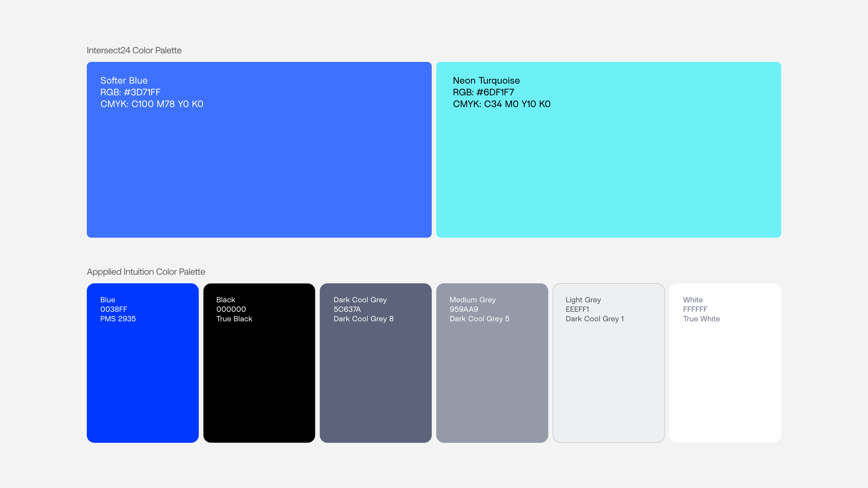This screenshot has width=868, height=488.
Task: Click the 'FFFFFF' hex value
Action: [695, 309]
